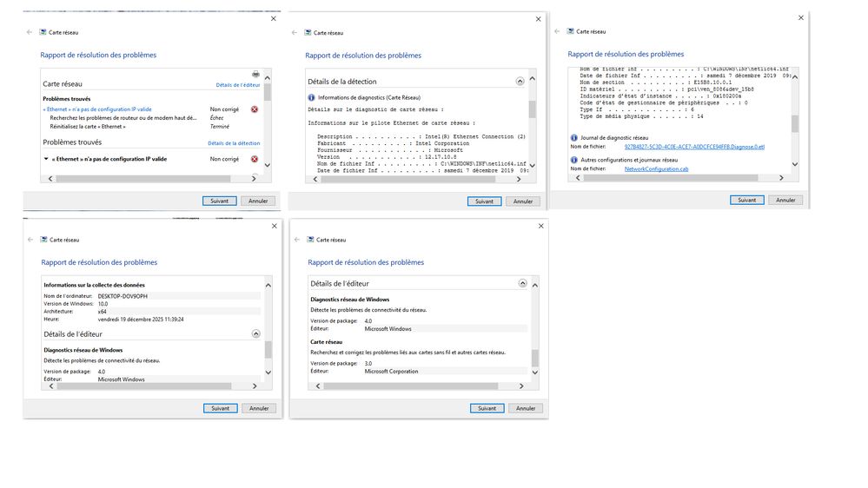Close the Journal de diagnostic réseau window
This screenshot has width=868, height=488.
(x=801, y=17)
